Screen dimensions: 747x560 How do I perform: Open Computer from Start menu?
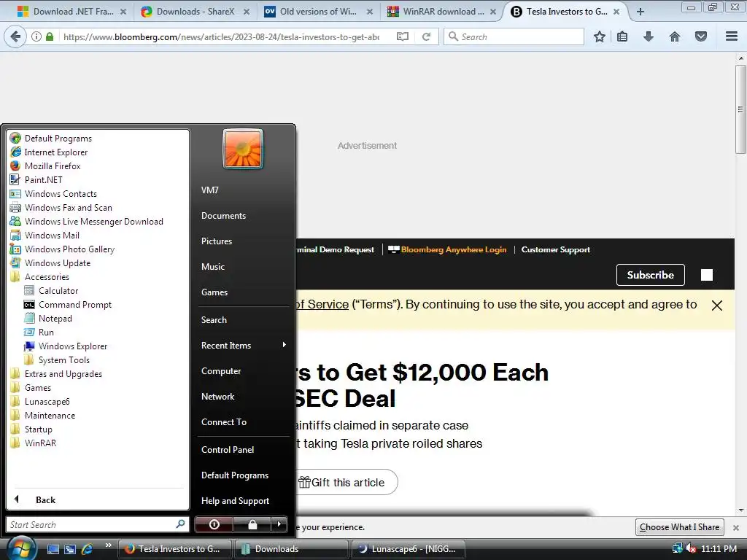(x=220, y=371)
